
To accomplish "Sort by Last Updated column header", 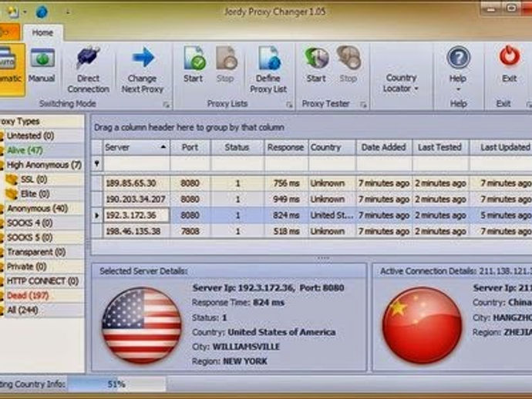I will 501,147.
